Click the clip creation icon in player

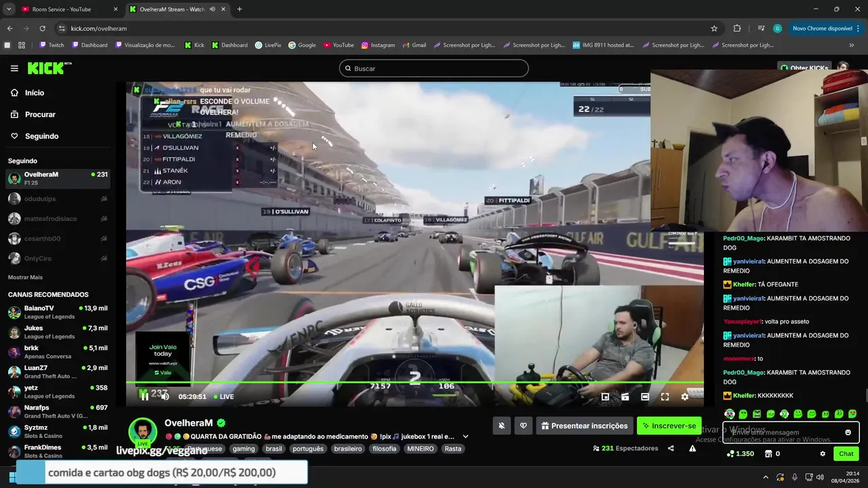click(625, 396)
